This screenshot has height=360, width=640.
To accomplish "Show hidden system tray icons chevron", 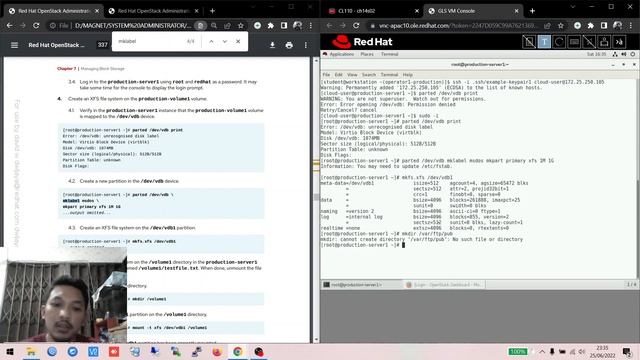I will [x=542, y=351].
